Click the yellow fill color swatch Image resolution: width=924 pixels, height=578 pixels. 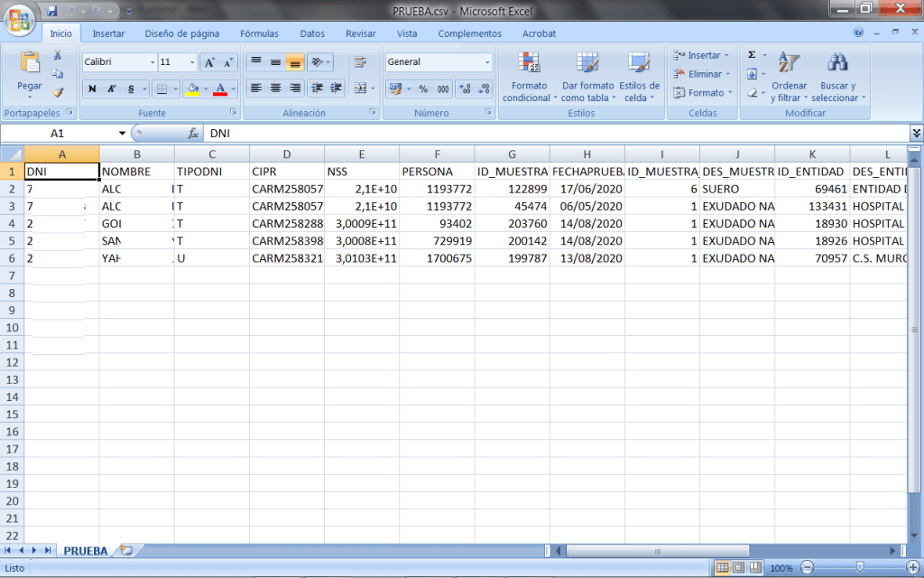pos(191,89)
